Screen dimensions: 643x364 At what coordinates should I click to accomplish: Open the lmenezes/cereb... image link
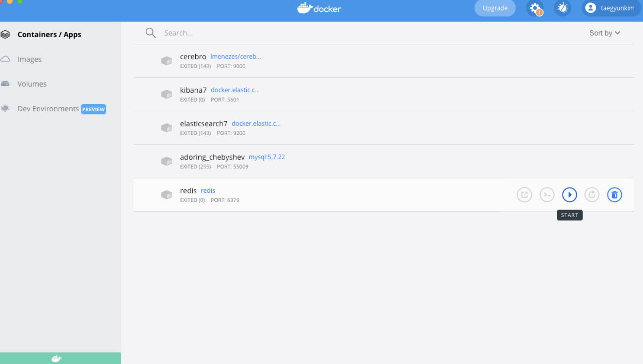point(236,57)
